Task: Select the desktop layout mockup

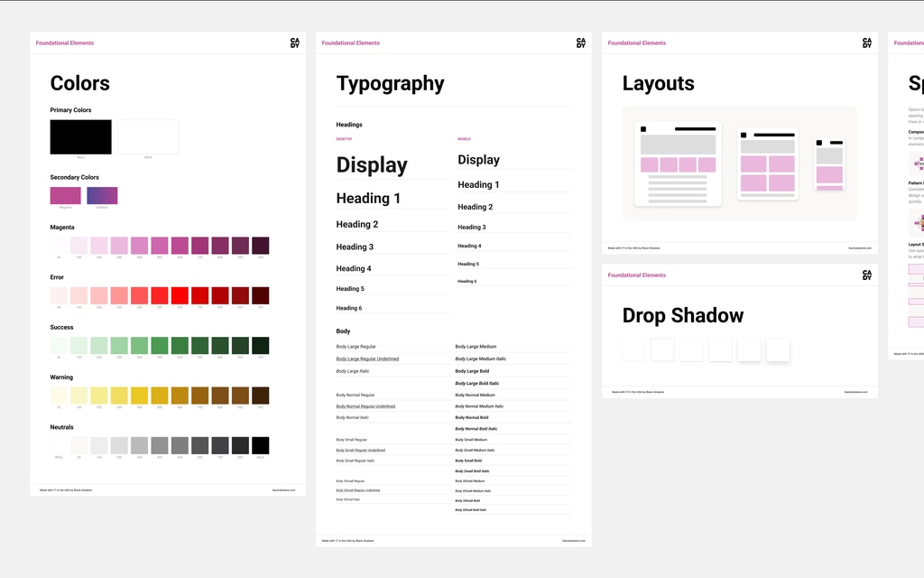Action: pyautogui.click(x=678, y=164)
